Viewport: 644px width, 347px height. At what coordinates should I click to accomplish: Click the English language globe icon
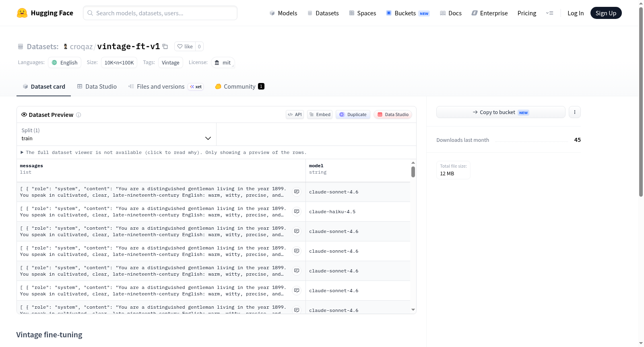point(54,62)
